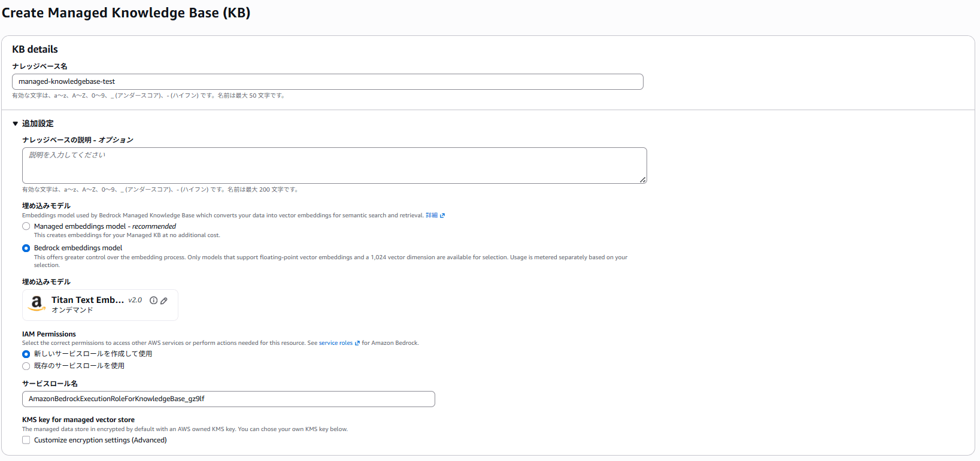
Task: Click the edit pencil icon for embeddings model
Action: point(164,301)
